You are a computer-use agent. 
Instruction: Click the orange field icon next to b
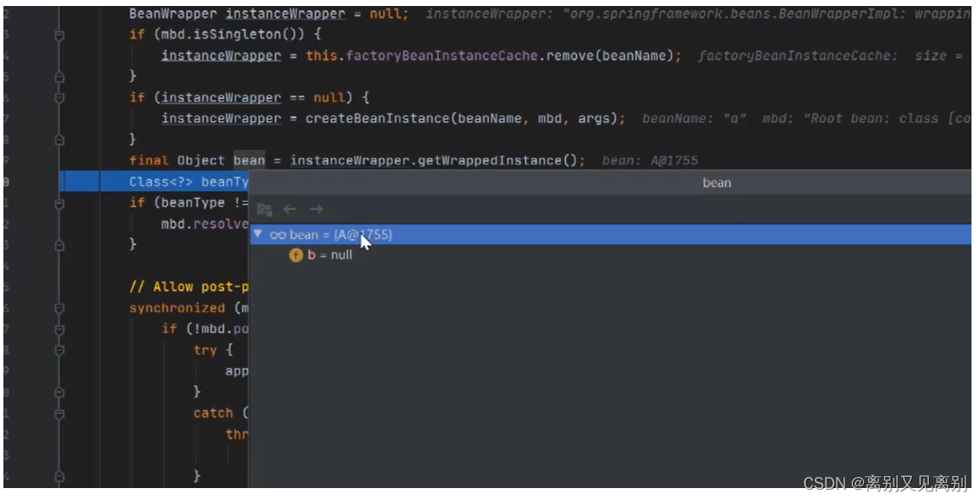(295, 255)
